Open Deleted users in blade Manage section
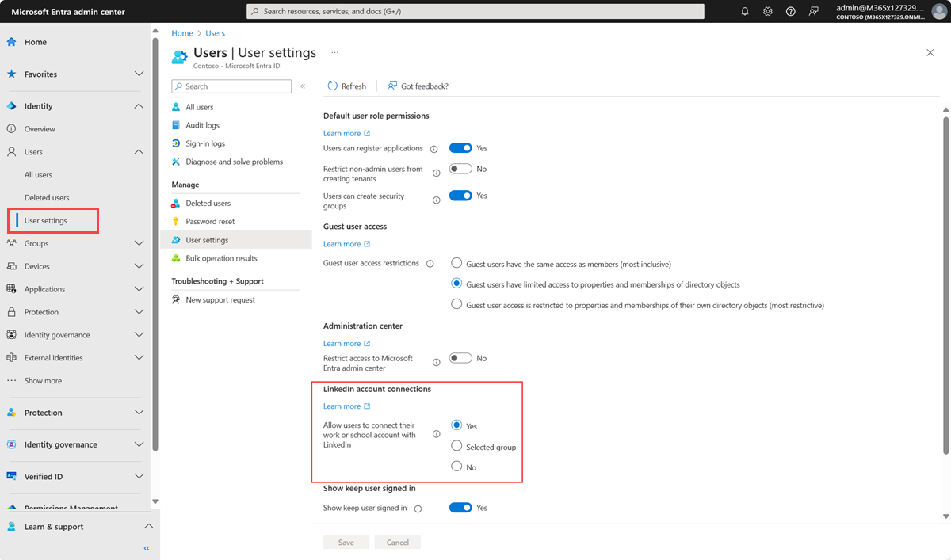The width and height of the screenshot is (951, 560). [208, 204]
